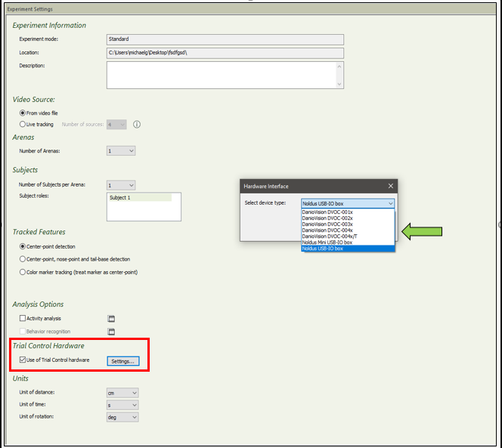This screenshot has height=448, width=502.
Task: Click Description scrollbar up arrow
Action: click(x=339, y=66)
